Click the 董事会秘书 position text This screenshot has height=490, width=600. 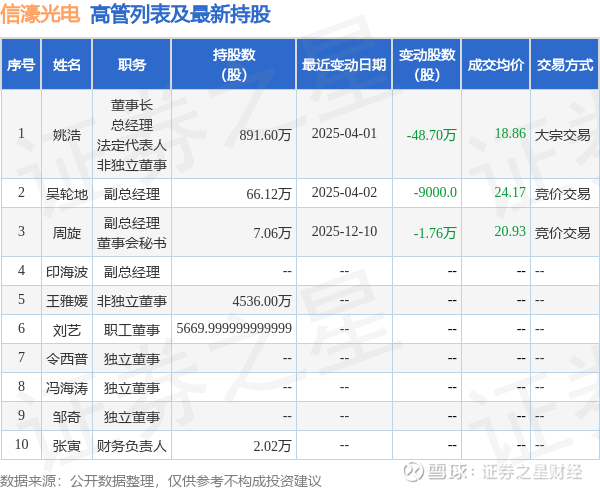(132, 243)
